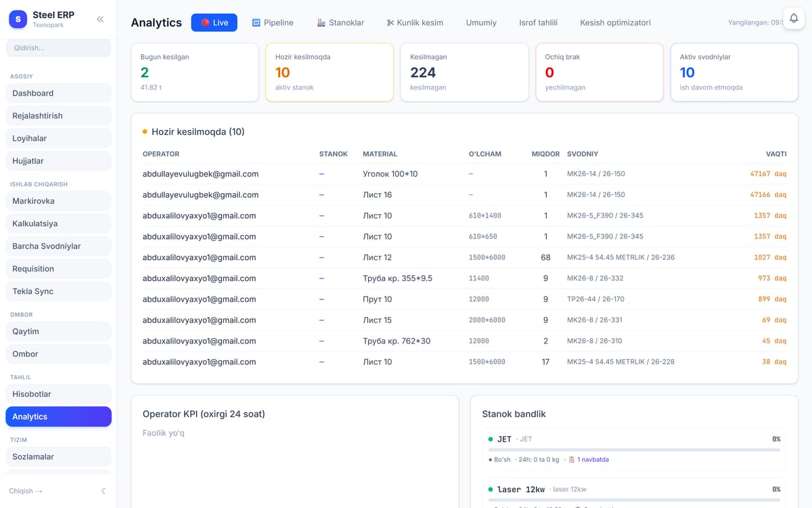This screenshot has width=812, height=508.
Task: Open notifications via the bell icon
Action: click(794, 18)
